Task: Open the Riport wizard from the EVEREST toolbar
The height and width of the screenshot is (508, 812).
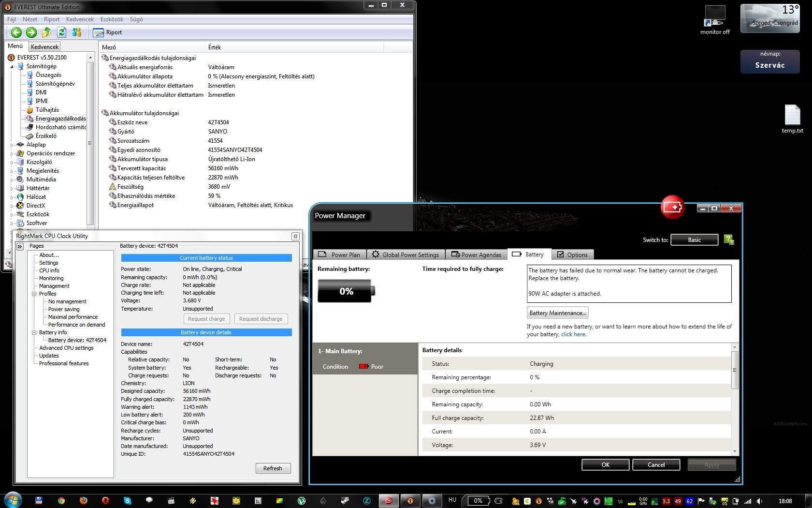Action: [107, 32]
